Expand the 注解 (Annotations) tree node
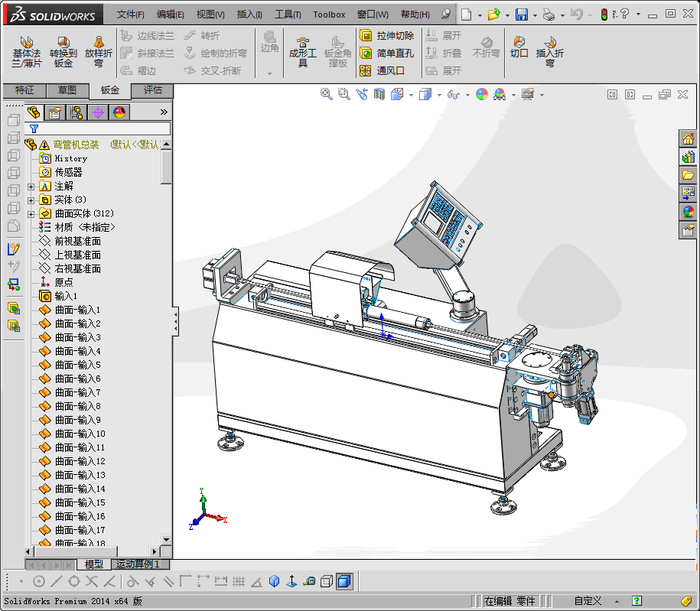700x611 pixels. tap(31, 187)
